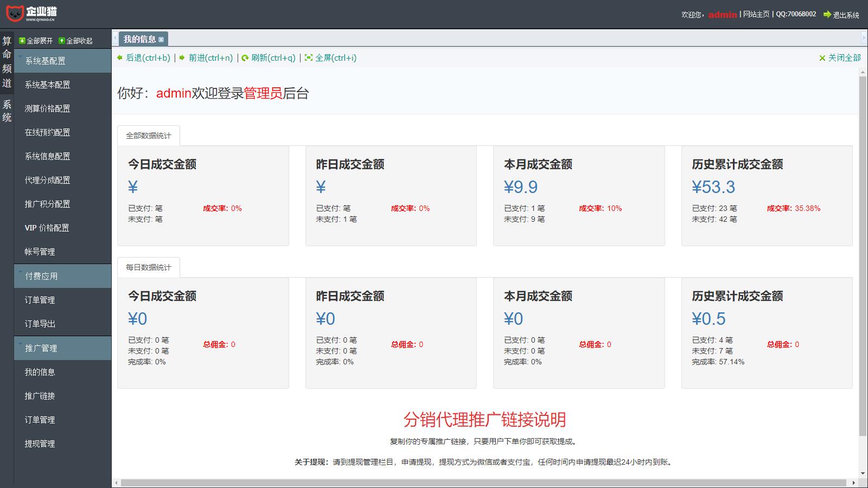The image size is (868, 488).
Task: Click the vertical scrollbar of content area
Action: coord(863,255)
